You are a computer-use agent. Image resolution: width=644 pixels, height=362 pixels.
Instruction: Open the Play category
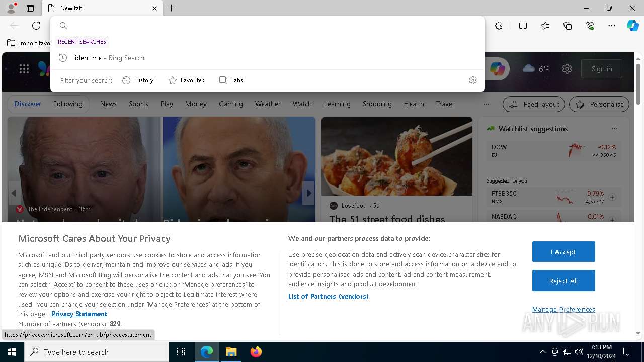(167, 104)
